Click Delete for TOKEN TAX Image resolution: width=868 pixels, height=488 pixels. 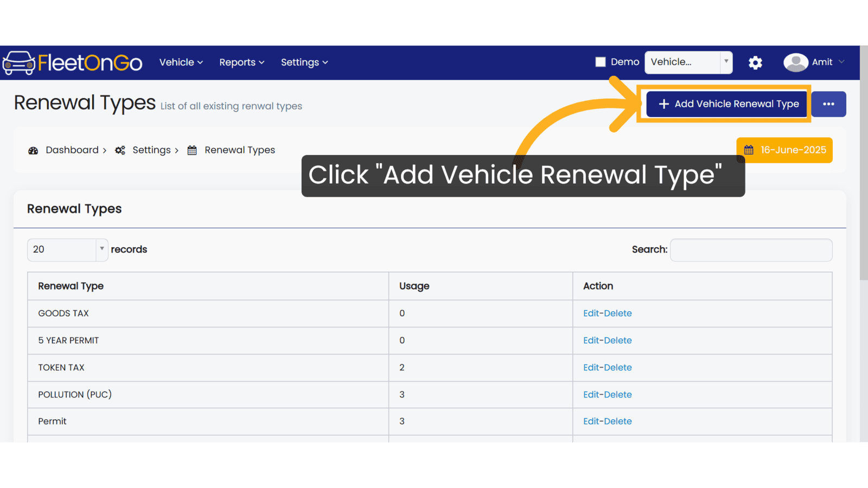618,368
